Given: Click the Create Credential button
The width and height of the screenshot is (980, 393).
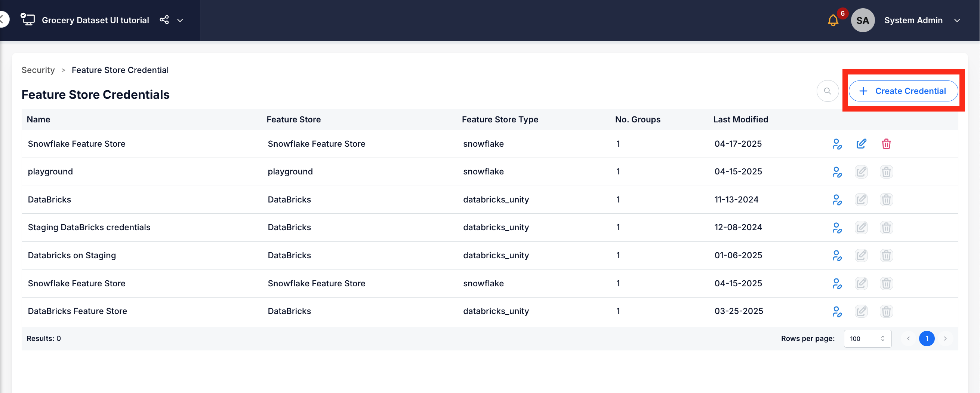Looking at the screenshot, I should pos(903,91).
